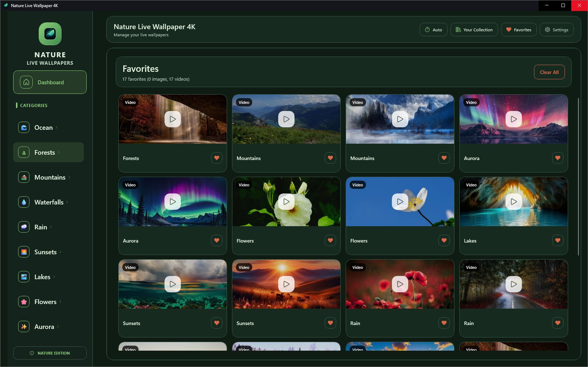Remove the pink-red Aurora card from favorites
The width and height of the screenshot is (588, 367).
pyautogui.click(x=558, y=158)
